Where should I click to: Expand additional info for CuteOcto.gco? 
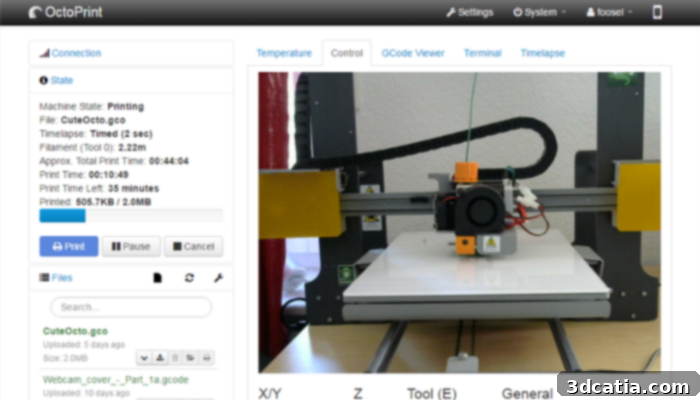tap(144, 358)
